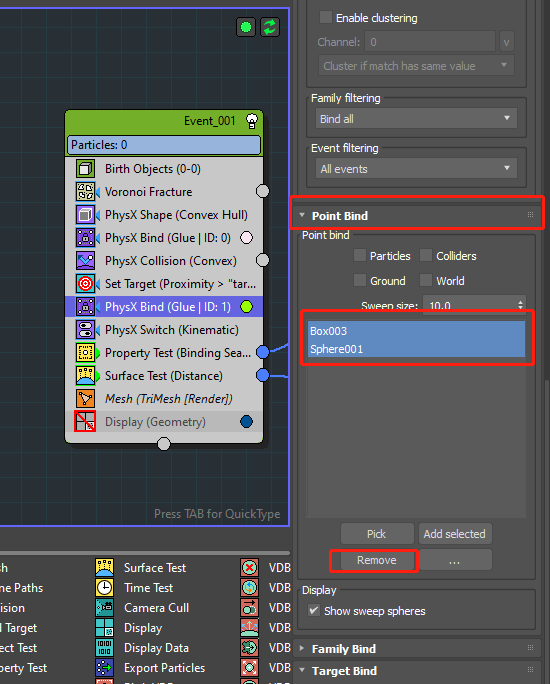Open the Event filtering All events dropdown
550x684 pixels.
(416, 168)
